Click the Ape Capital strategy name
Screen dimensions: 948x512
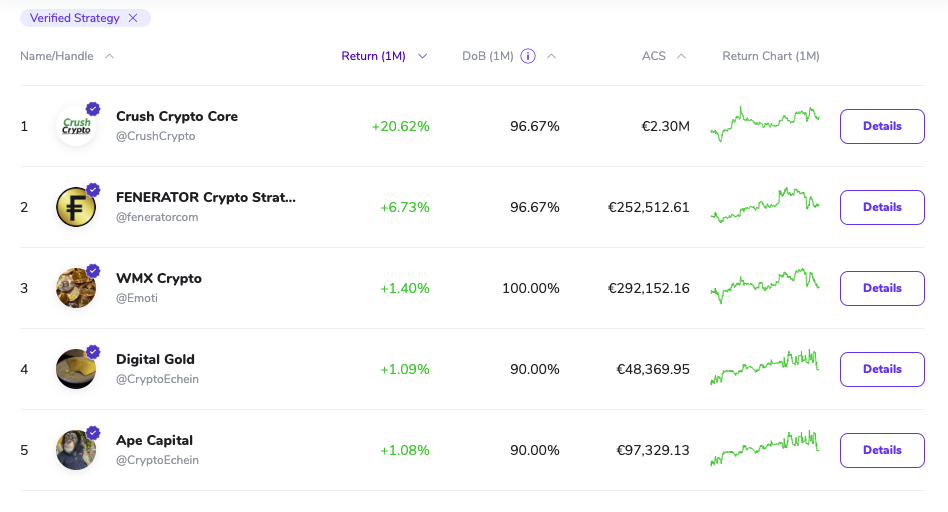click(x=154, y=441)
